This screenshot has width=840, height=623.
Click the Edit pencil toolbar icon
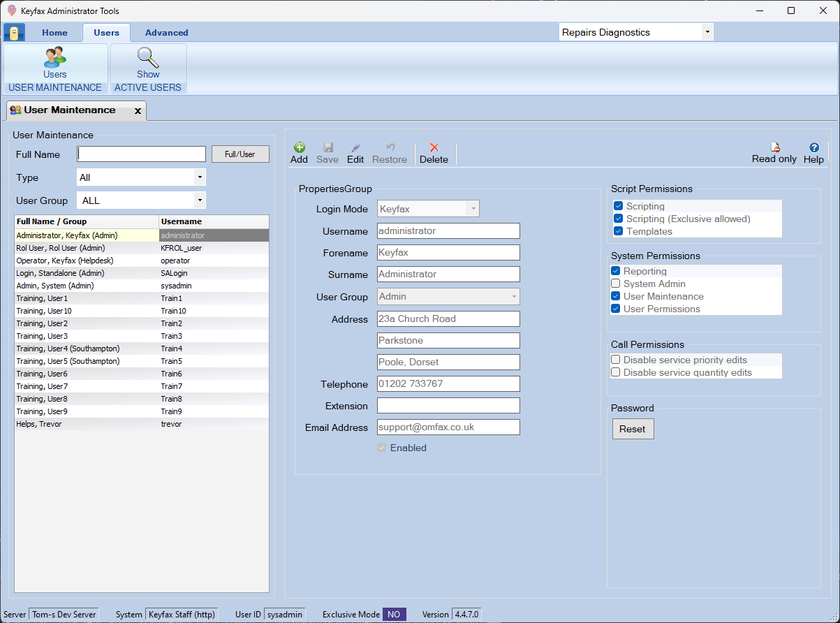point(355,147)
